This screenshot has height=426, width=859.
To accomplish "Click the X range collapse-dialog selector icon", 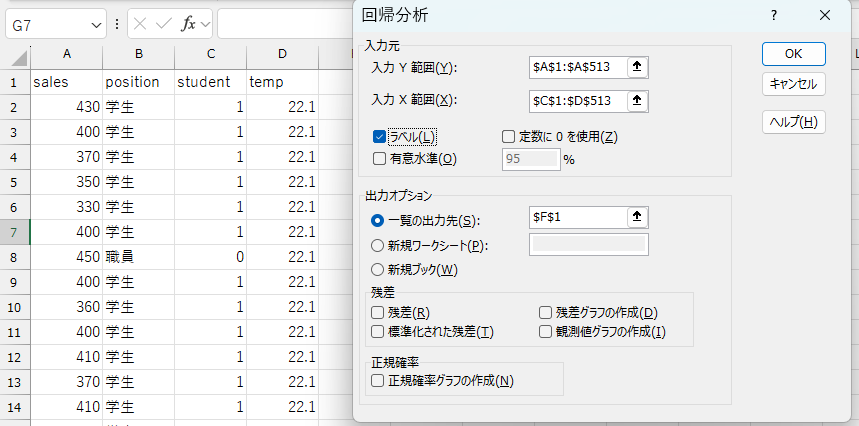I will point(637,100).
